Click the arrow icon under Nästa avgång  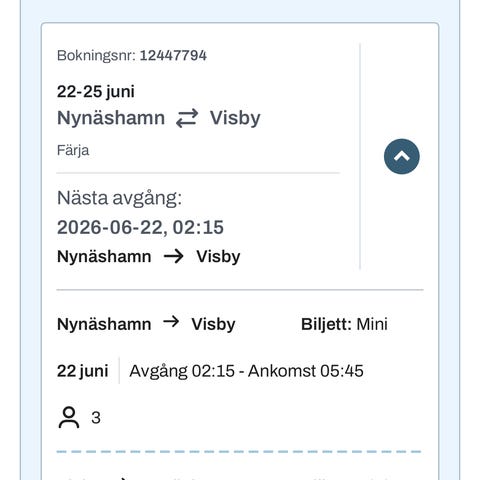173,256
